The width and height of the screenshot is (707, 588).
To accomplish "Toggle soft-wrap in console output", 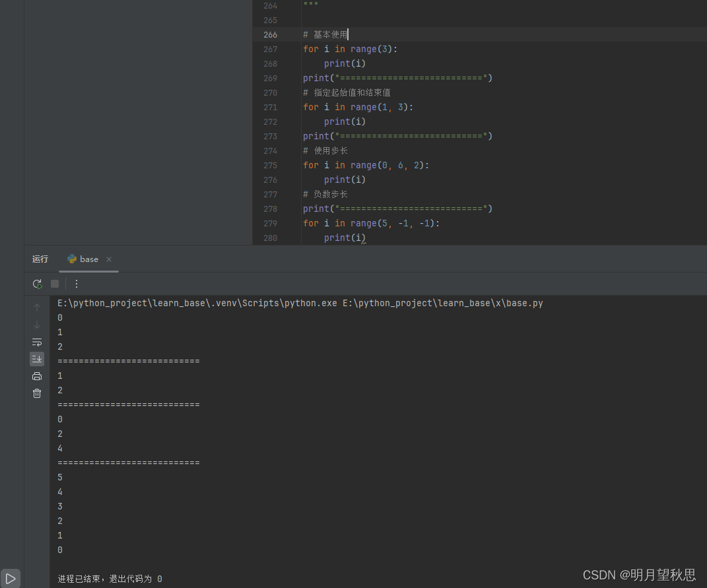I will pyautogui.click(x=37, y=342).
